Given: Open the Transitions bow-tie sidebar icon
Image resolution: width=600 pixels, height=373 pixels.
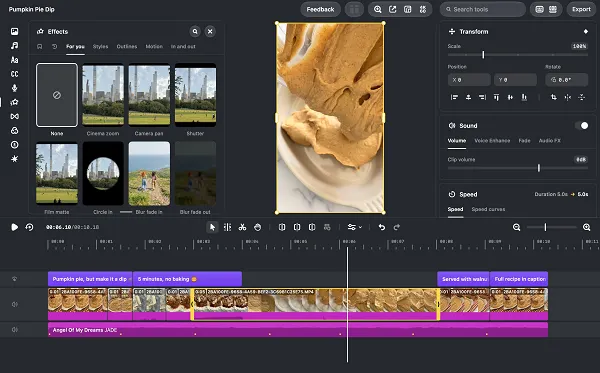Looking at the screenshot, I should click(x=14, y=116).
